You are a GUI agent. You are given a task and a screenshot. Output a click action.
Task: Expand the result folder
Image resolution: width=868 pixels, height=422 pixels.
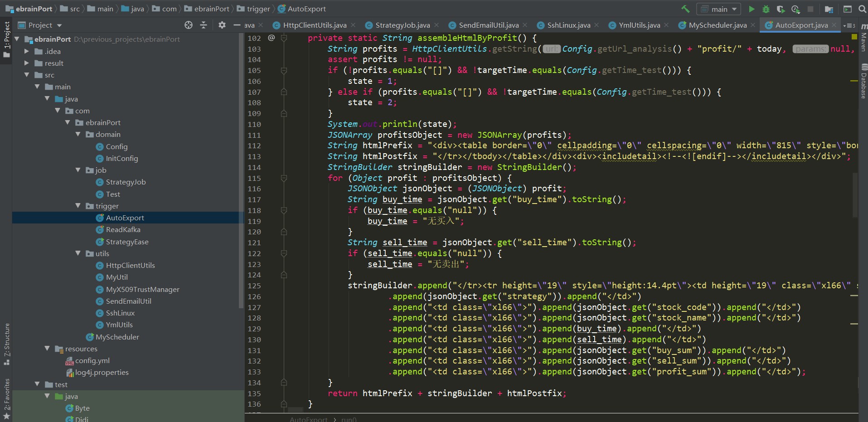coord(27,63)
